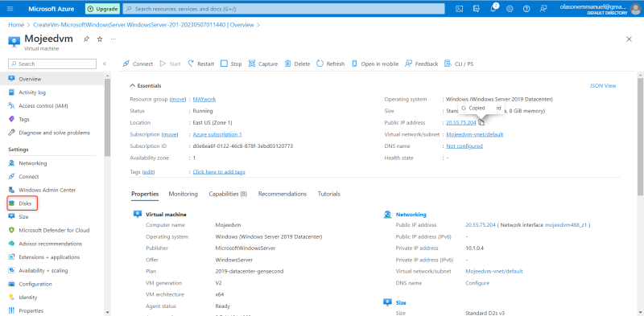Focus the top search resources box
This screenshot has height=316, width=644.
click(284, 9)
